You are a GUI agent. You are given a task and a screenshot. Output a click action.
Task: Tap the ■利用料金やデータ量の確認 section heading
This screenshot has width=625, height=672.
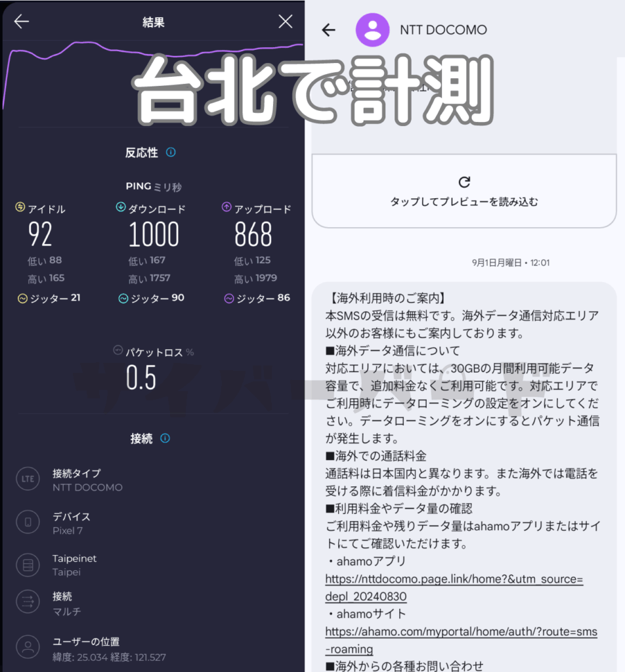[399, 509]
